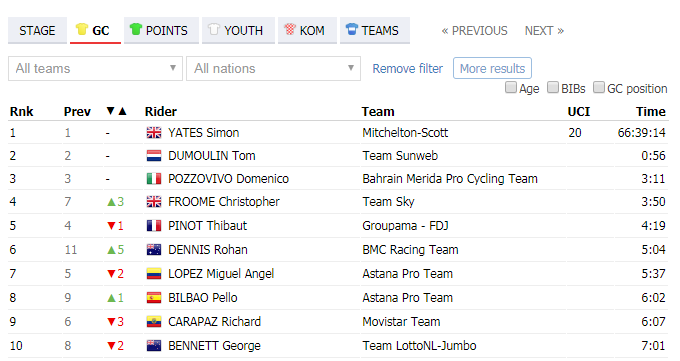The height and width of the screenshot is (361, 680).
Task: Click the Remove filter link
Action: pos(408,69)
